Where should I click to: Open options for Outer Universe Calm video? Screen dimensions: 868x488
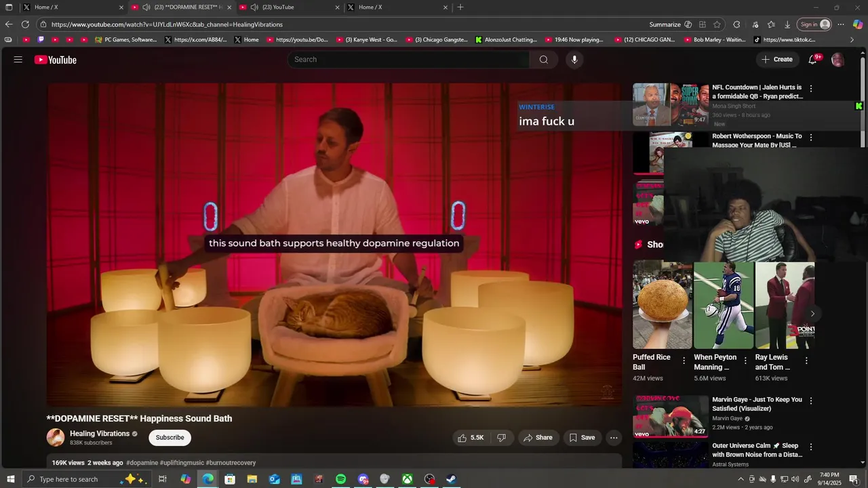pyautogui.click(x=811, y=447)
